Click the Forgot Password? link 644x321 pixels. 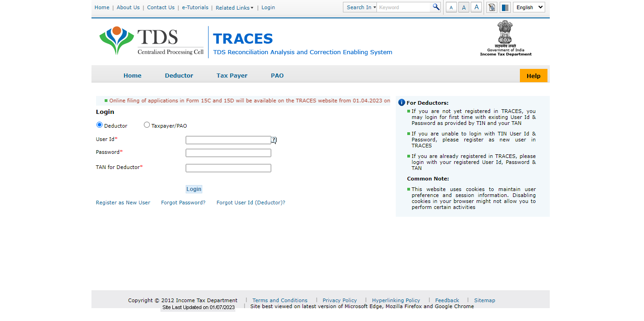[183, 203]
